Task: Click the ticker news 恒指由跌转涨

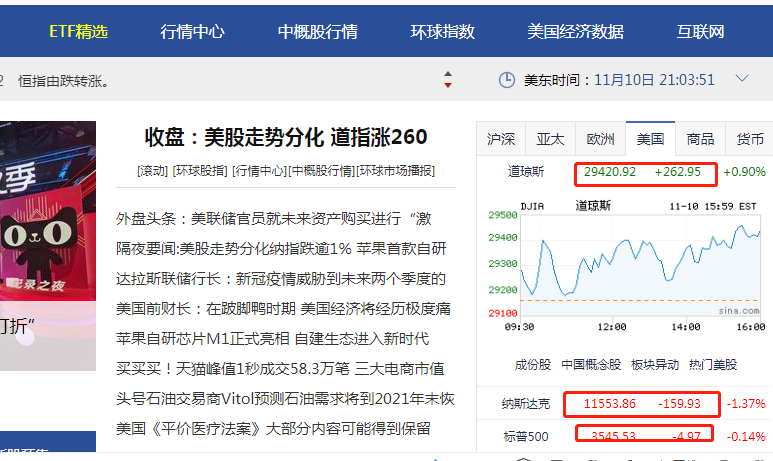Action: 64,81
